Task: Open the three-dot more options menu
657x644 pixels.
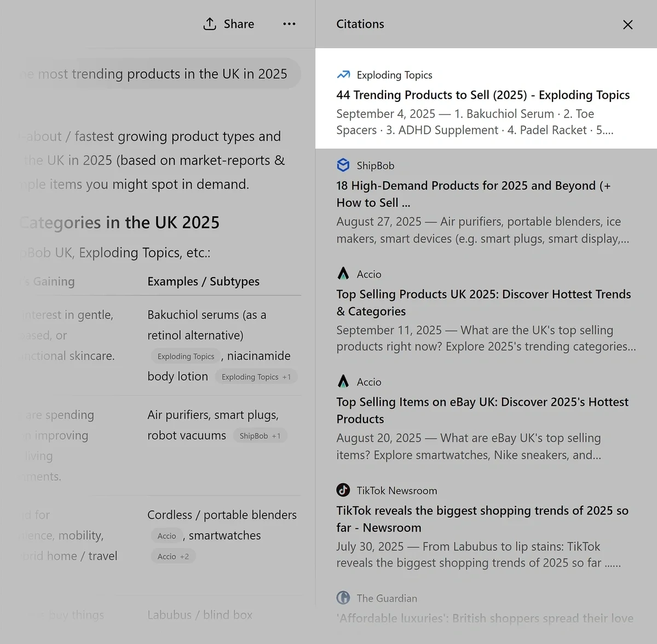Action: click(289, 24)
